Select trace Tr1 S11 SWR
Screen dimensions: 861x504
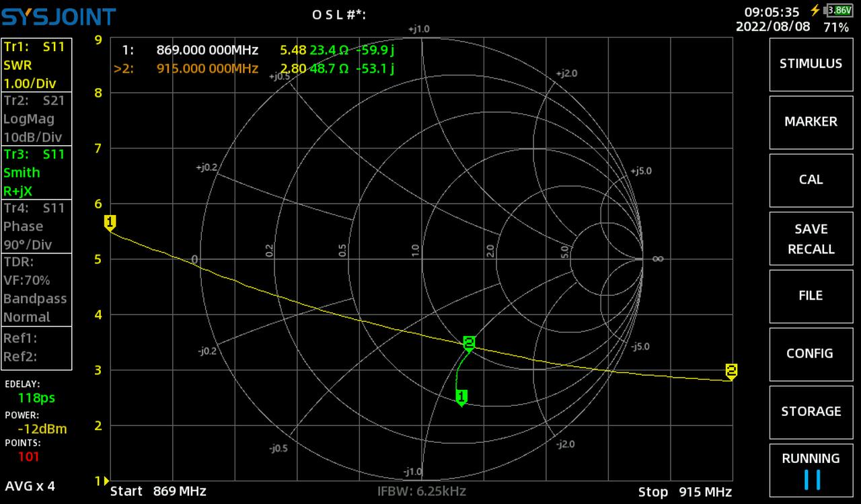point(36,65)
